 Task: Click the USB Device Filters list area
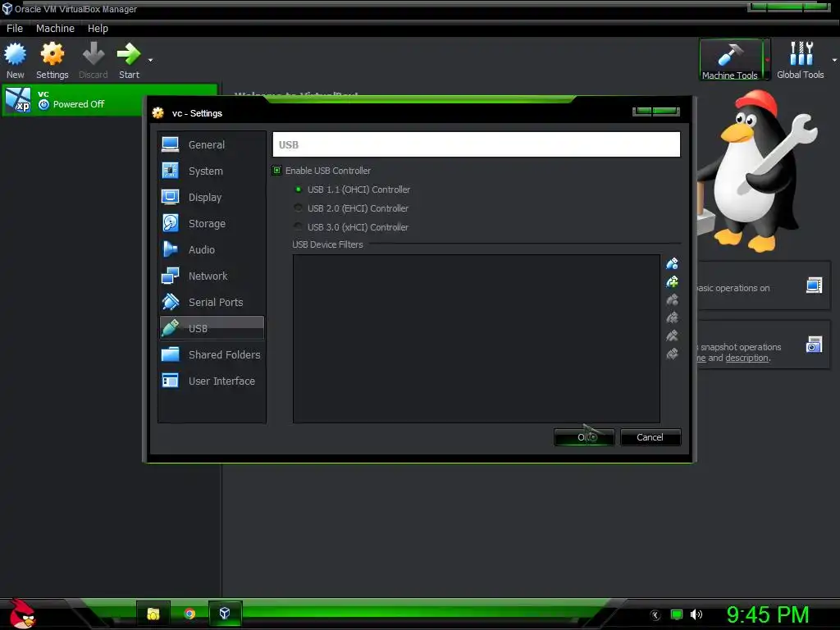[x=477, y=339]
